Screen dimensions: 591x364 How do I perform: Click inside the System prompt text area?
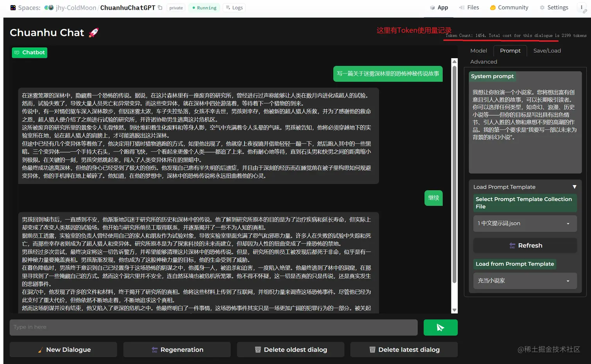pos(525,127)
